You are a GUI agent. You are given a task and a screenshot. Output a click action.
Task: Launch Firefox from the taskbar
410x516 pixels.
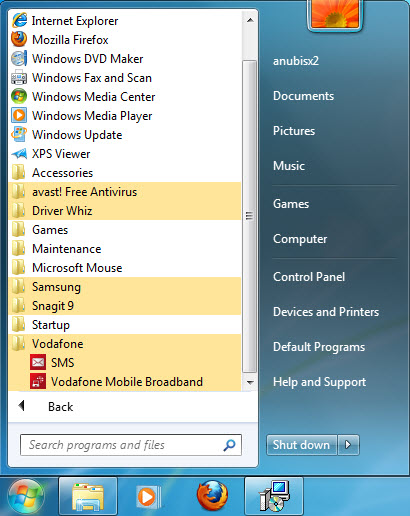click(212, 496)
